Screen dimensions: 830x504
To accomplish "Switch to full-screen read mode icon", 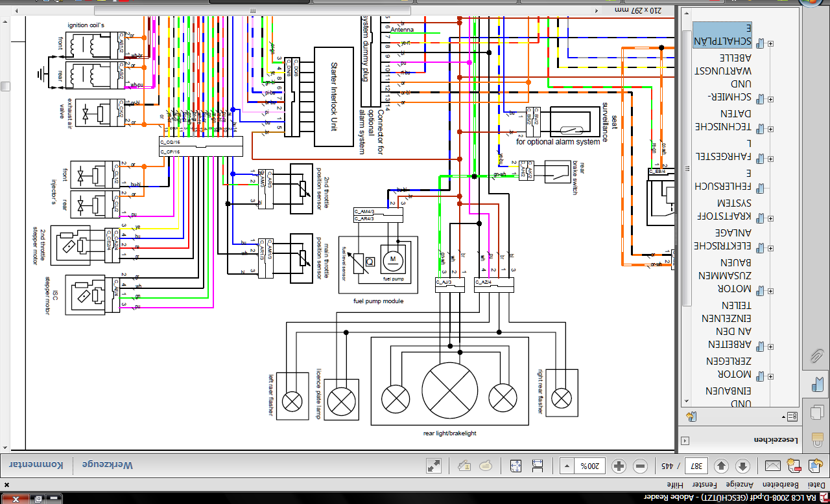I will (x=434, y=466).
